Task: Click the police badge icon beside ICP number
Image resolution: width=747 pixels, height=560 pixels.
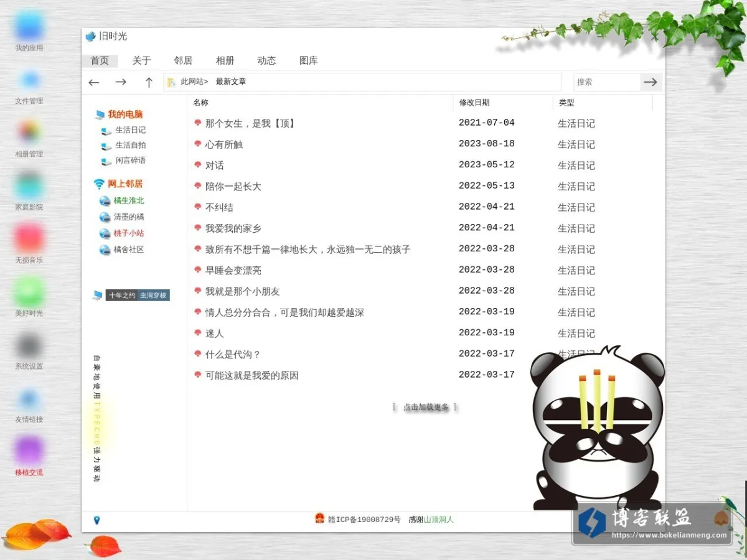Action: click(x=320, y=518)
